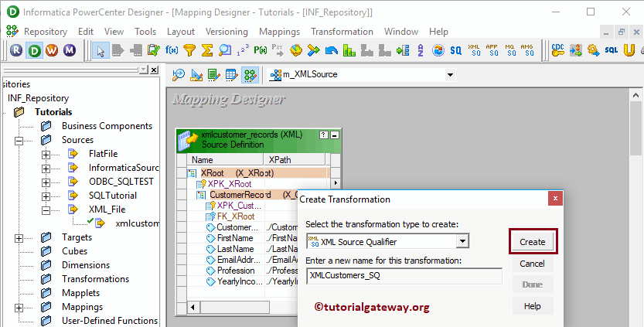Collapse the XML_File node
This screenshot has height=327, width=644.
coord(46,210)
